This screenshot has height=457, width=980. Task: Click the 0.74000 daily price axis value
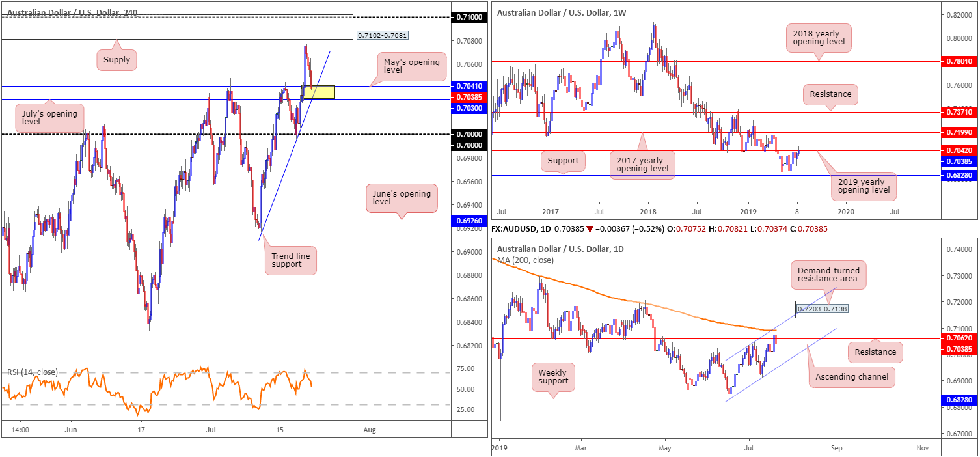tap(959, 249)
